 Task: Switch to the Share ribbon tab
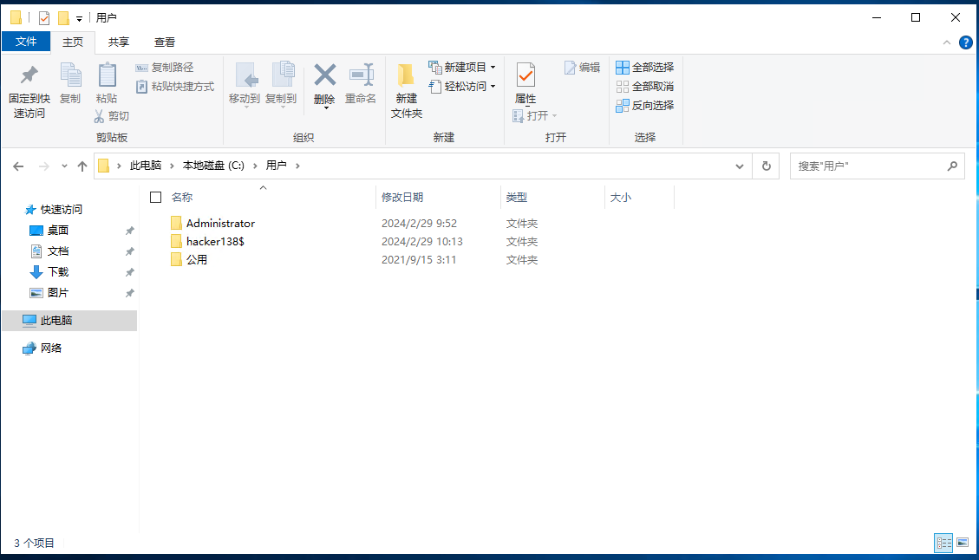tap(119, 42)
